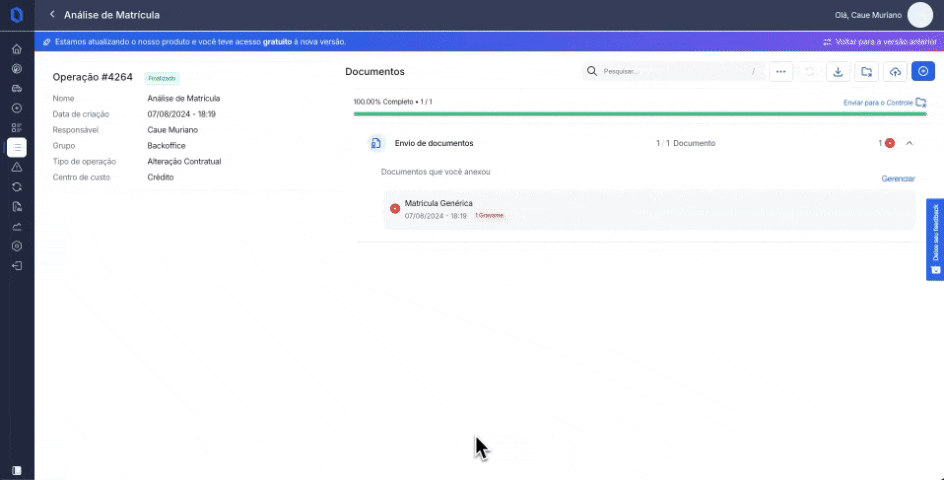Toggle the sidebar panel at bottom-left
The width and height of the screenshot is (944, 480).
(x=16, y=470)
